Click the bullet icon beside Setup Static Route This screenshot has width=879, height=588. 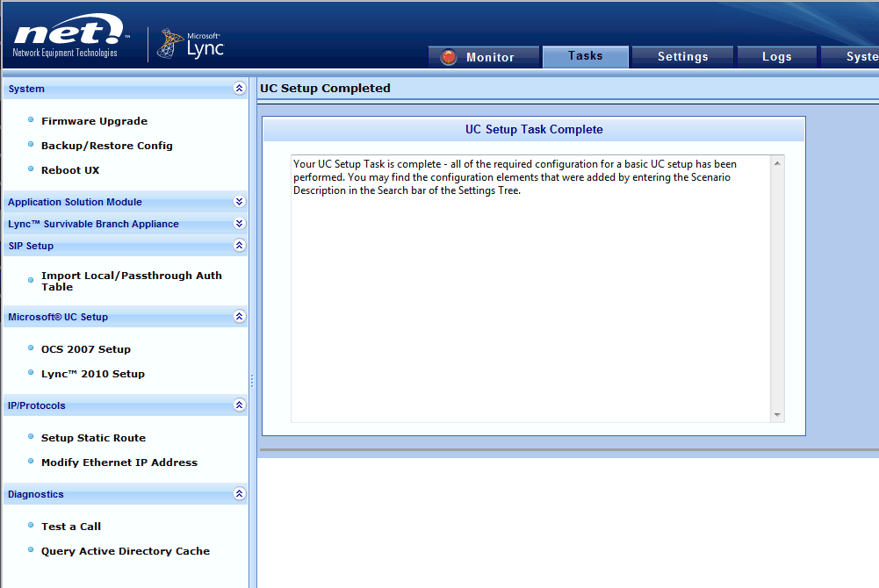[31, 437]
